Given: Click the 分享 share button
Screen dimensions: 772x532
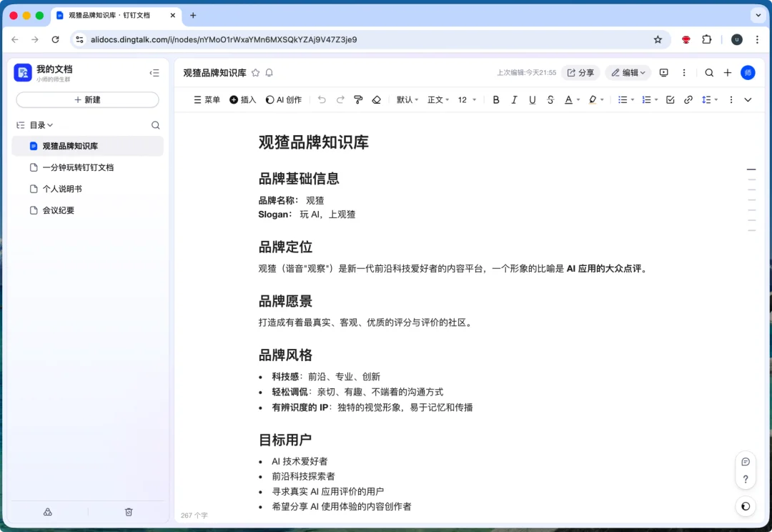Looking at the screenshot, I should [580, 72].
